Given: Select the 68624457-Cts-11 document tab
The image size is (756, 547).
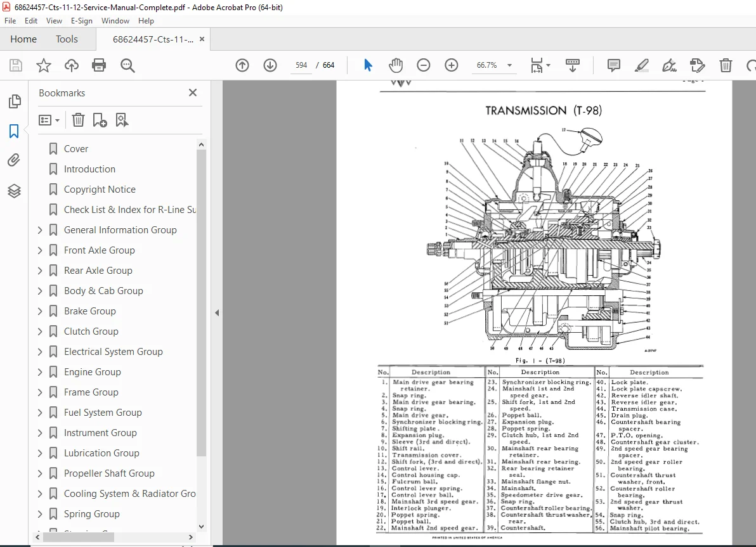Looking at the screenshot, I should [153, 39].
